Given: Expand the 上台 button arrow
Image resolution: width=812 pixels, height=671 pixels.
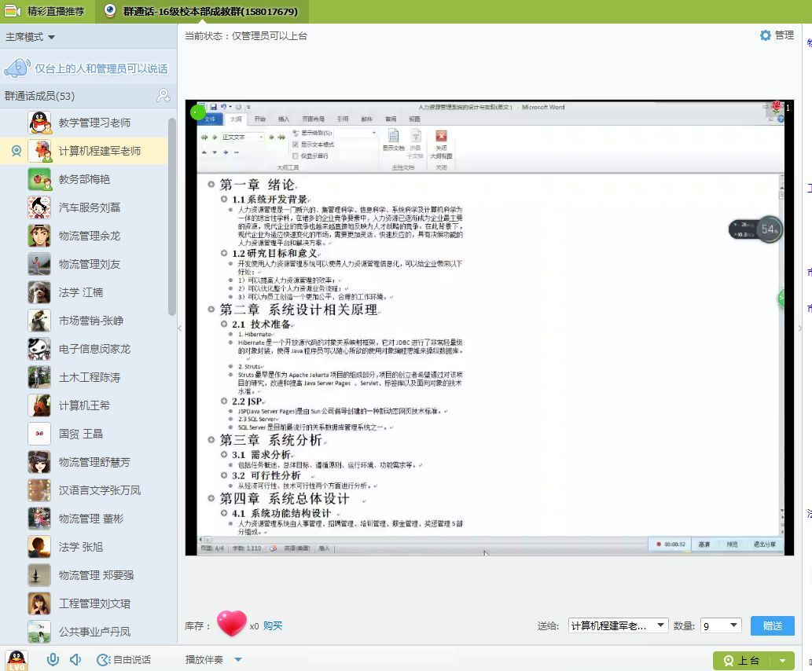Looking at the screenshot, I should (782, 661).
